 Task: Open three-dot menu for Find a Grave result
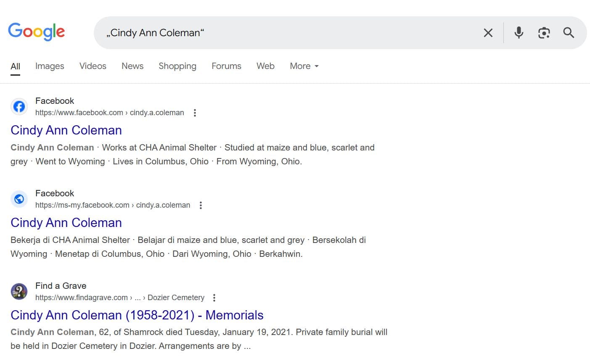pyautogui.click(x=214, y=298)
